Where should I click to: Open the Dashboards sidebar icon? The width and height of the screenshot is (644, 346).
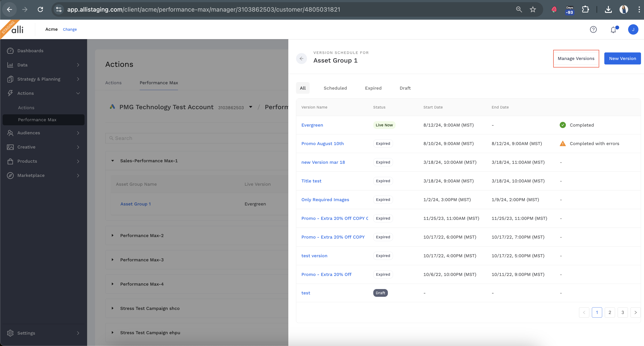click(10, 51)
